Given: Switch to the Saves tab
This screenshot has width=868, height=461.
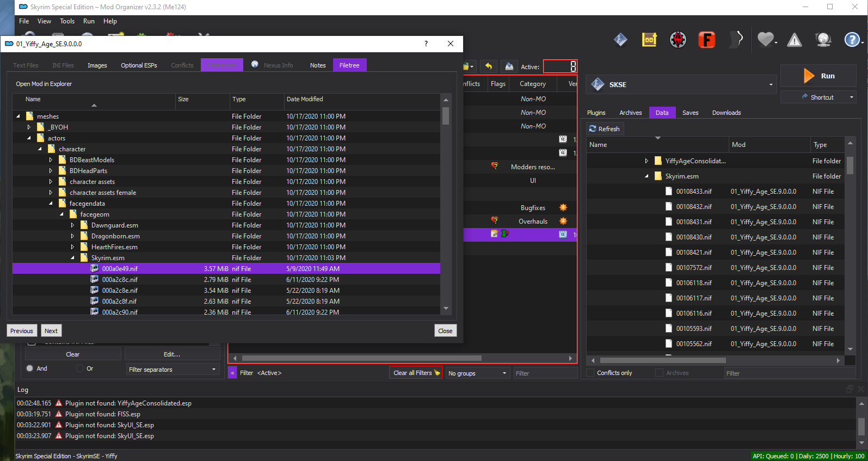Looking at the screenshot, I should pyautogui.click(x=691, y=113).
